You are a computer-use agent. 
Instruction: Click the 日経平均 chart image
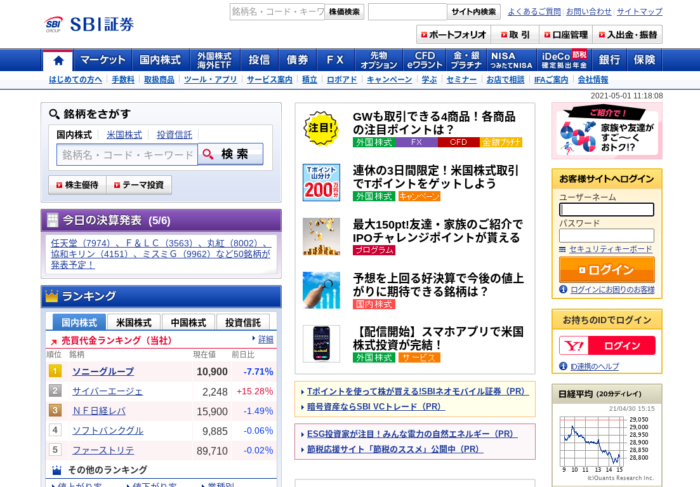(x=607, y=443)
